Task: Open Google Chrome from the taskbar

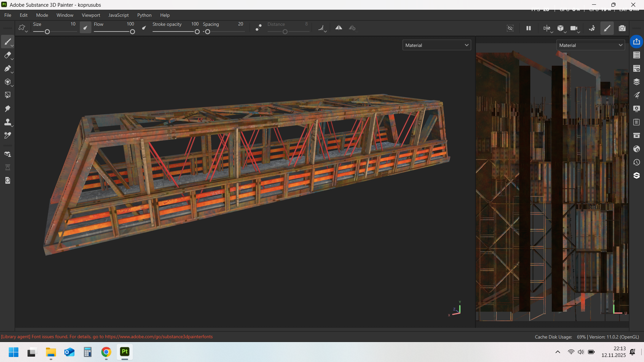Action: [x=106, y=352]
